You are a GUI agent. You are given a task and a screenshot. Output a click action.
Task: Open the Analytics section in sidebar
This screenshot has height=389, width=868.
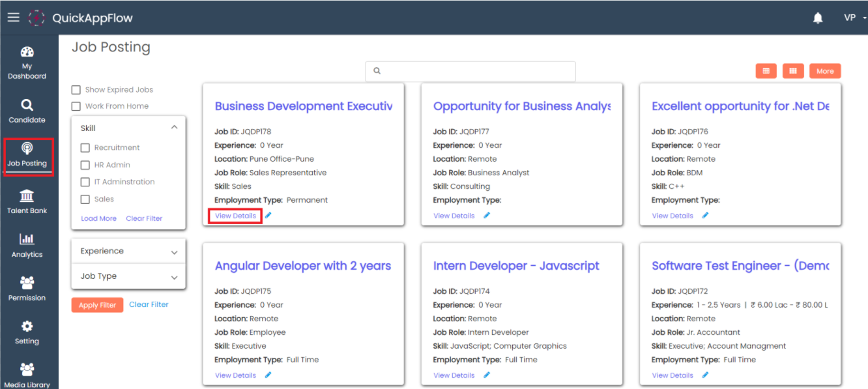click(27, 245)
